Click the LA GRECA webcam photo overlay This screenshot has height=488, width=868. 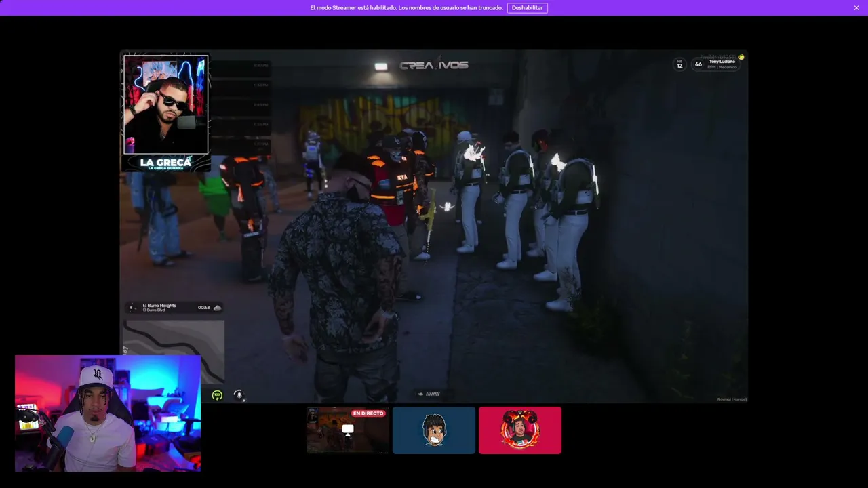[x=166, y=105]
